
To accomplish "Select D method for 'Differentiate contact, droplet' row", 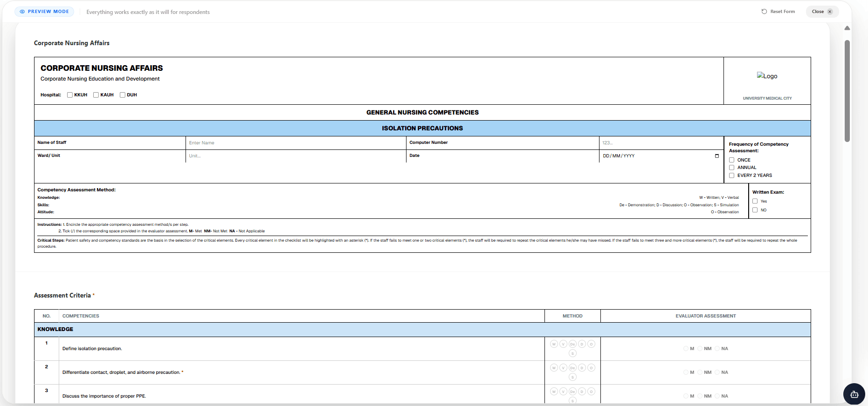I will [x=582, y=368].
